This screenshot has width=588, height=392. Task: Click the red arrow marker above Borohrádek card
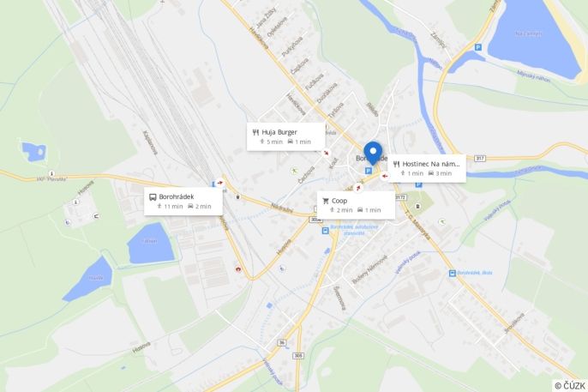point(220,183)
